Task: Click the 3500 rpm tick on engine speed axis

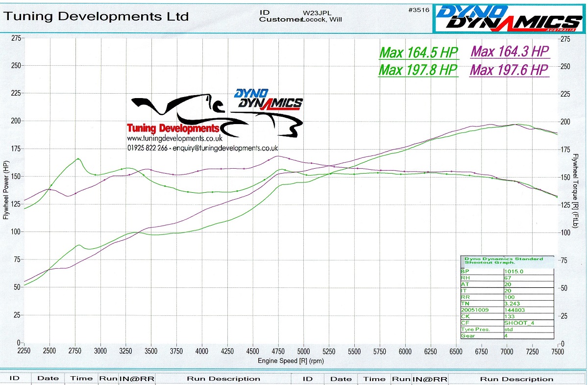Action: pyautogui.click(x=151, y=351)
